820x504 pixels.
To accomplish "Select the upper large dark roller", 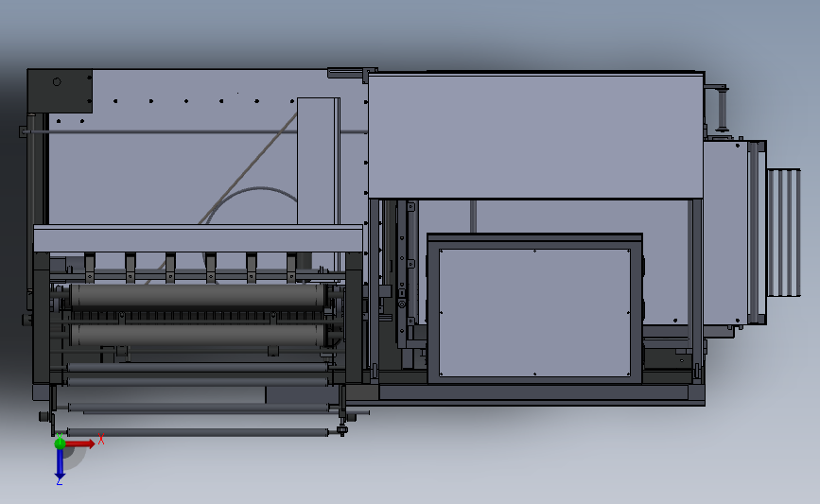I will point(197,296).
